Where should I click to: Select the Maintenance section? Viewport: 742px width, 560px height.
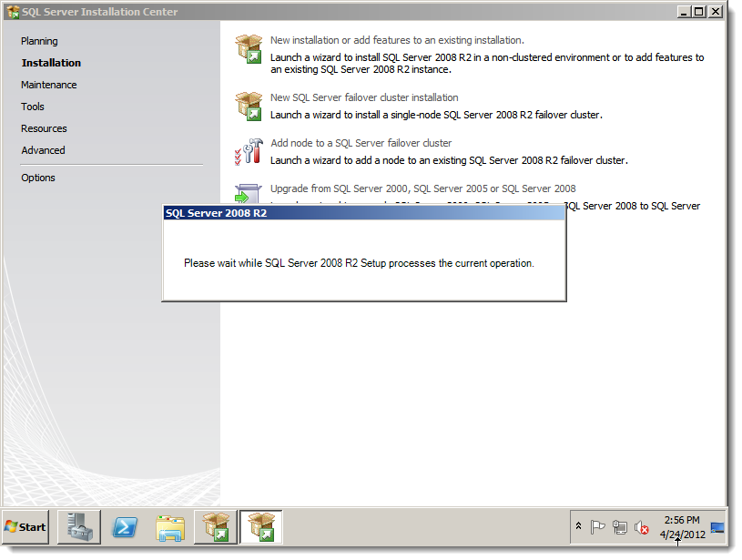point(49,85)
